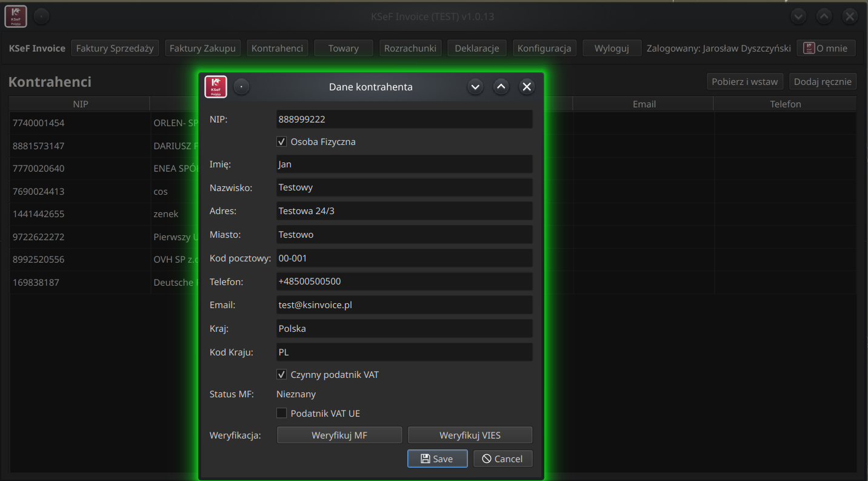The image size is (868, 481).
Task: Collapse dialog using the down chevron button
Action: tap(475, 87)
